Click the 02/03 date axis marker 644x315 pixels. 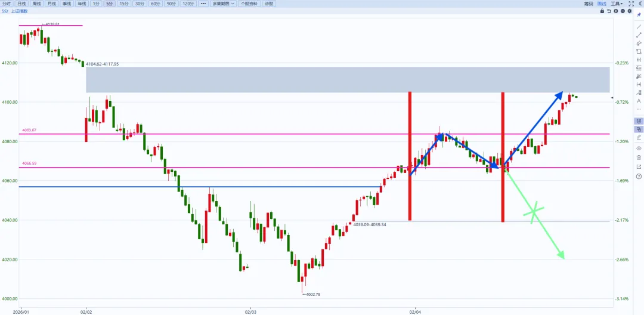[250, 312]
